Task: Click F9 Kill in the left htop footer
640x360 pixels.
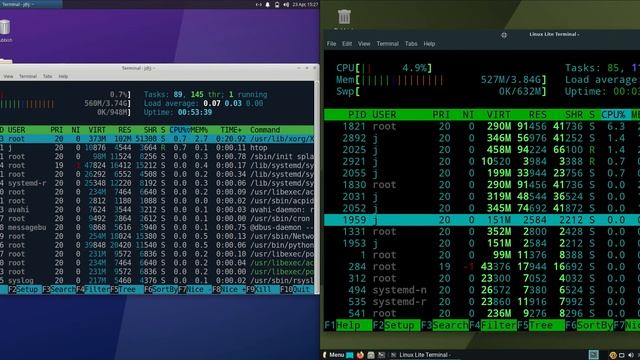Action: click(262, 289)
